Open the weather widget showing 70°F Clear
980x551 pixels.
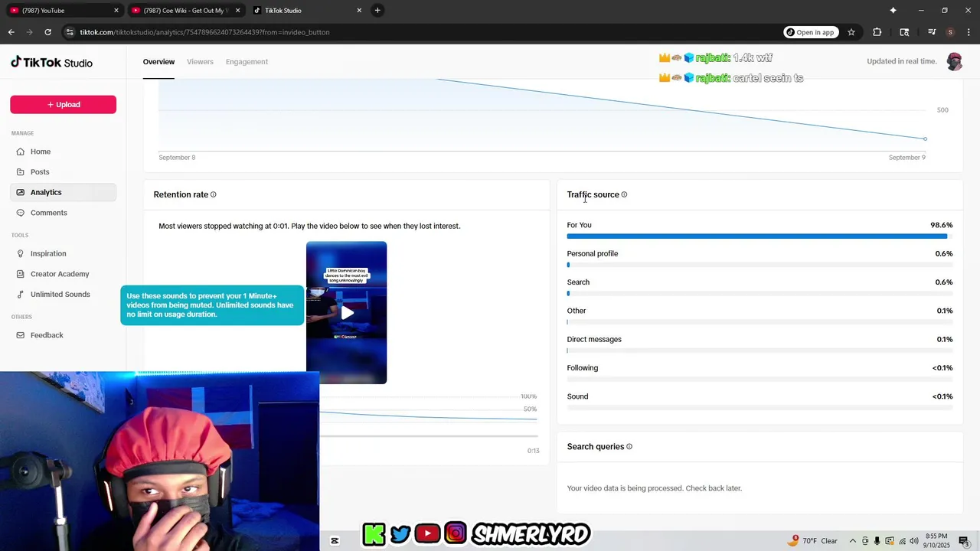(x=813, y=541)
